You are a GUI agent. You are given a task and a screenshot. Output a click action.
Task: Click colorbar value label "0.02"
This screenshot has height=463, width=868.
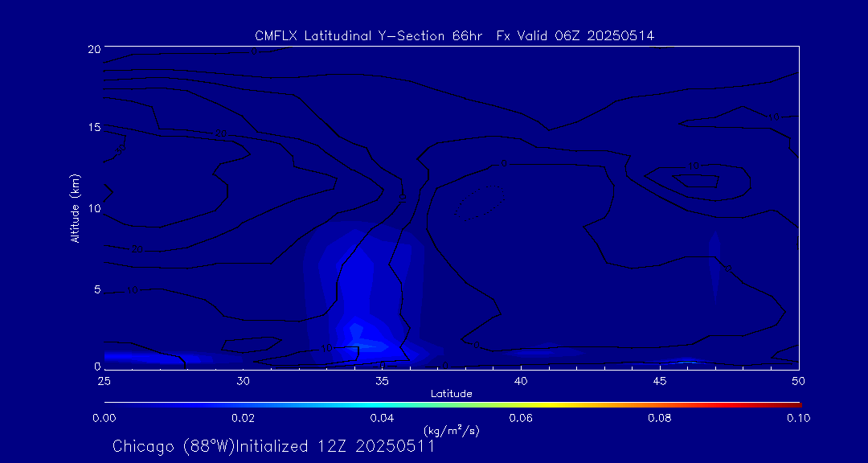point(243,418)
